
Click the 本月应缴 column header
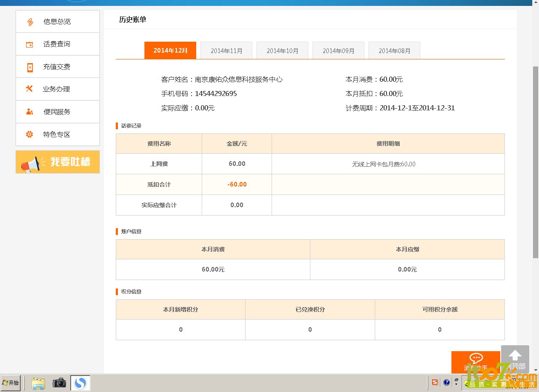coord(407,249)
